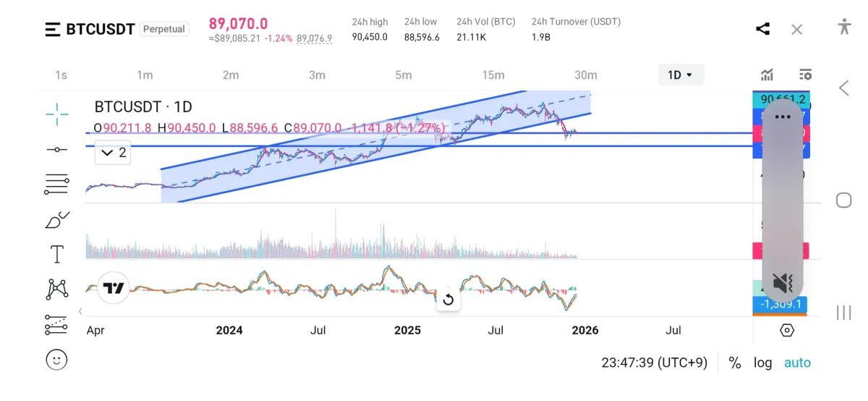Choose the horizontal line drawing tool
The image size is (868, 401).
pos(56,149)
